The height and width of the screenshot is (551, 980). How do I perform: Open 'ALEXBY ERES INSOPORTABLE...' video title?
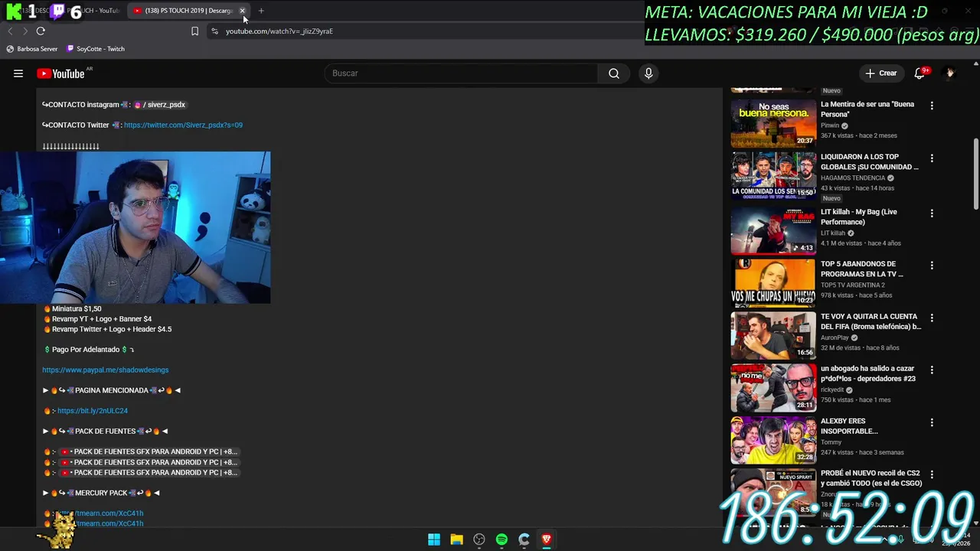(x=849, y=426)
